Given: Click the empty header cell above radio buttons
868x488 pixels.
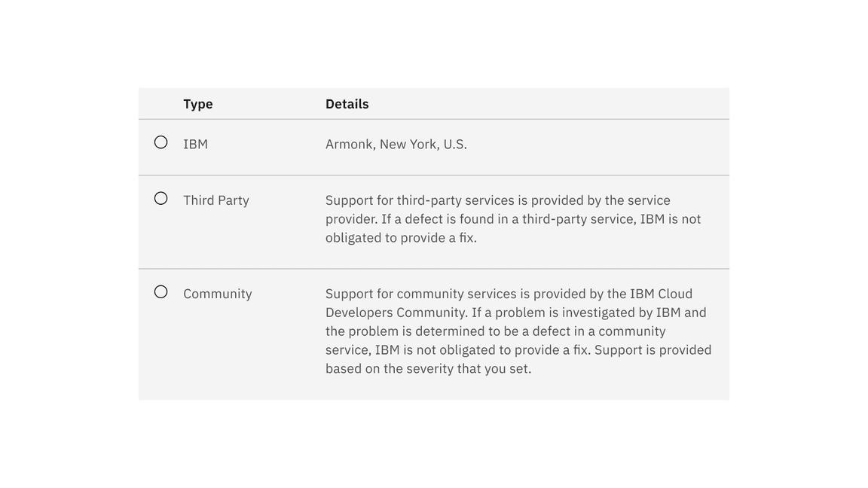Looking at the screenshot, I should (160, 103).
